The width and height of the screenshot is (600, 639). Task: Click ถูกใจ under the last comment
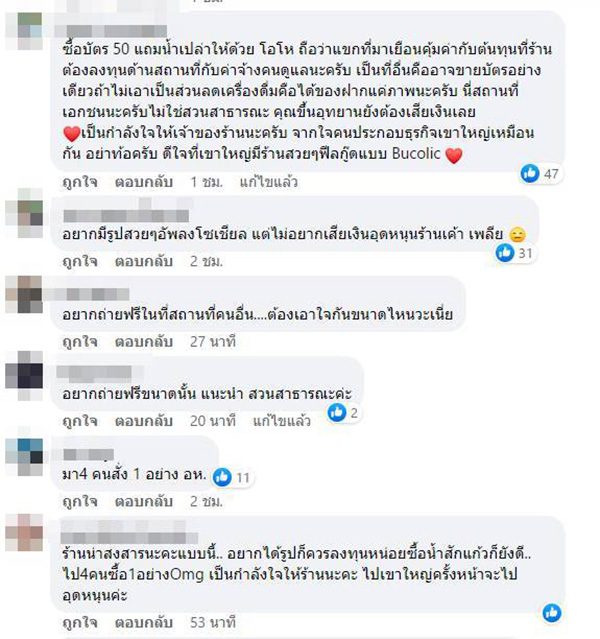80,623
